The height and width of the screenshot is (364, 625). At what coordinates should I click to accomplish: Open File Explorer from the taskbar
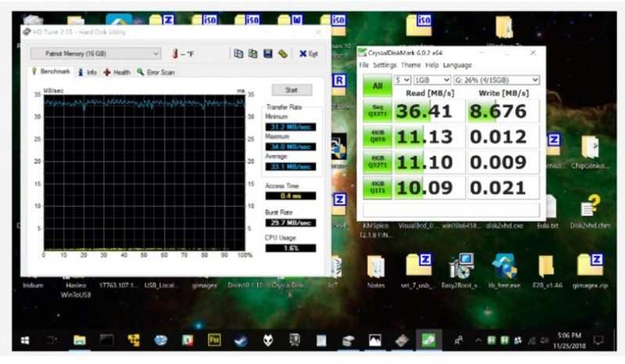pos(80,340)
